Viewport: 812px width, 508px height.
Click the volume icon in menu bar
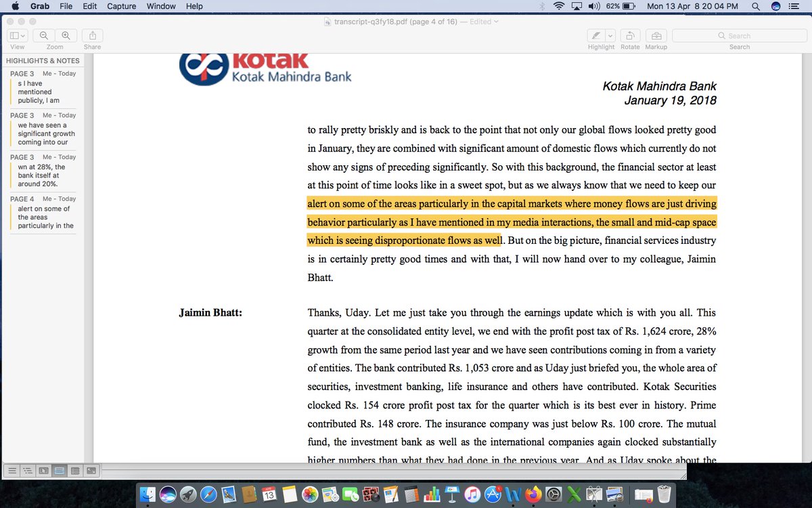594,6
